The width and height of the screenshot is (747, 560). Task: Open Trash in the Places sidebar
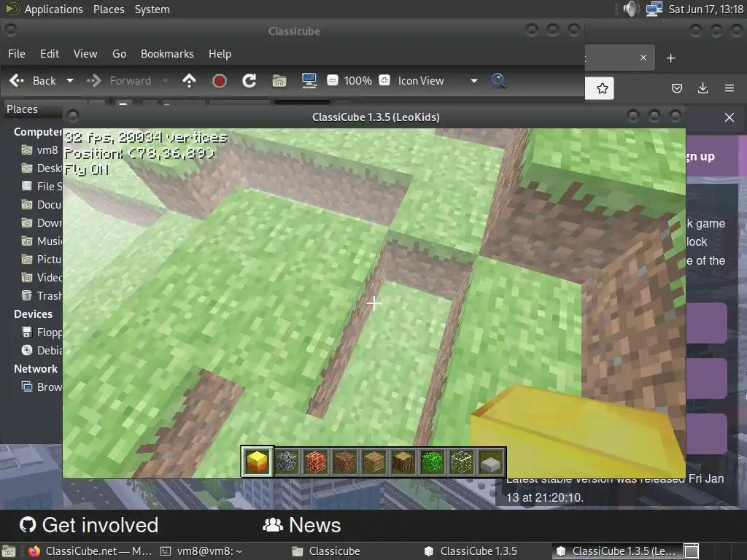41,296
